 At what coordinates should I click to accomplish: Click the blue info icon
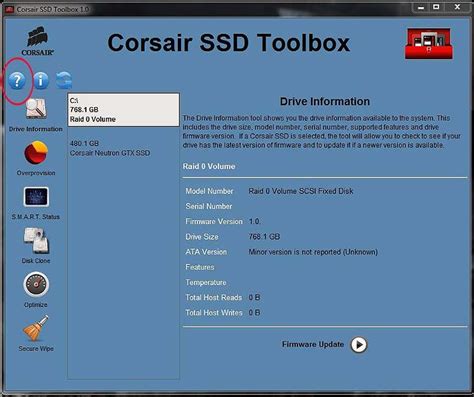tap(41, 81)
